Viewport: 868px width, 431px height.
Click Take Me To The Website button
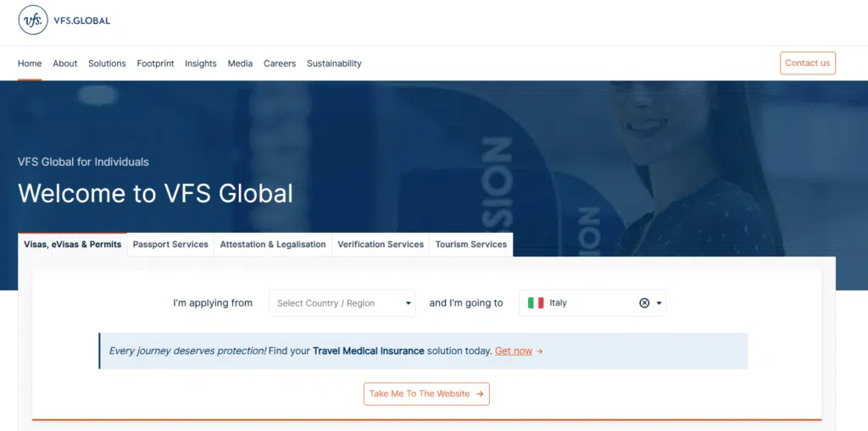click(426, 394)
